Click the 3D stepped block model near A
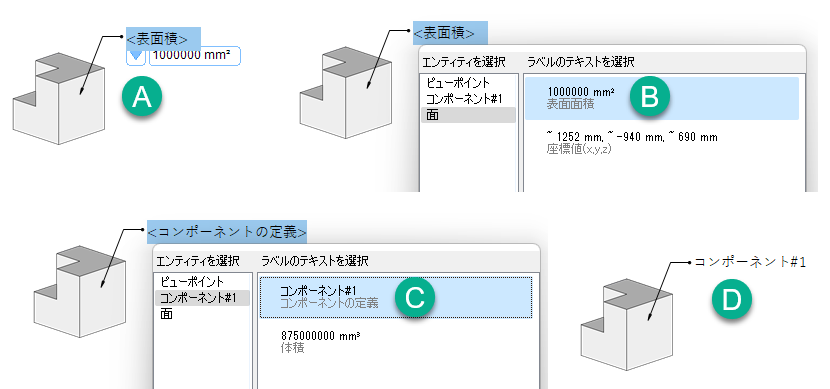Image resolution: width=830 pixels, height=389 pixels. click(x=59, y=98)
